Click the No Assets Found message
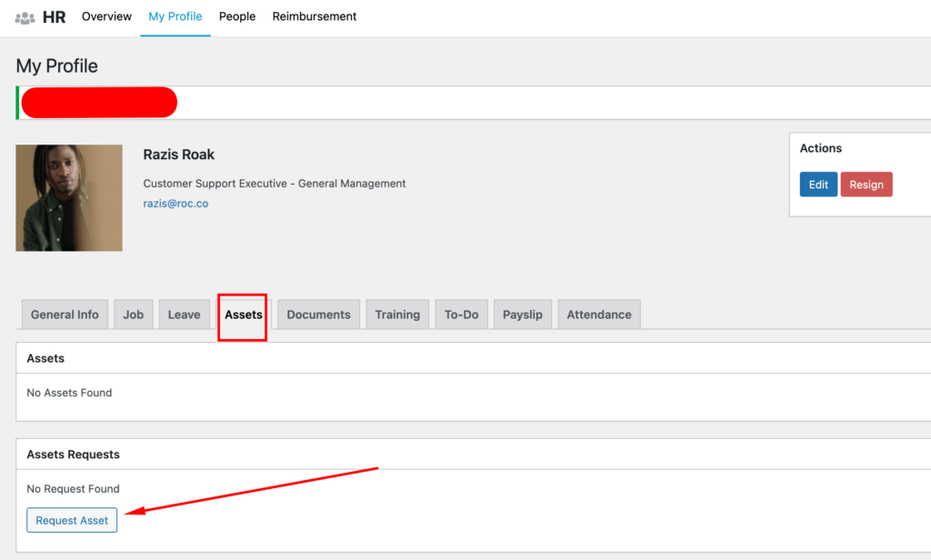Viewport: 931px width, 560px height. click(69, 393)
